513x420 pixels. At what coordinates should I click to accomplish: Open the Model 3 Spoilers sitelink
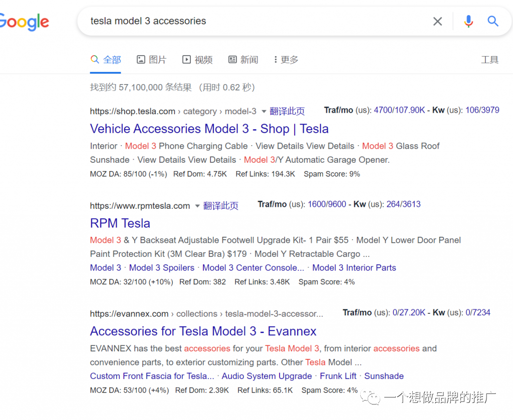[x=162, y=268]
